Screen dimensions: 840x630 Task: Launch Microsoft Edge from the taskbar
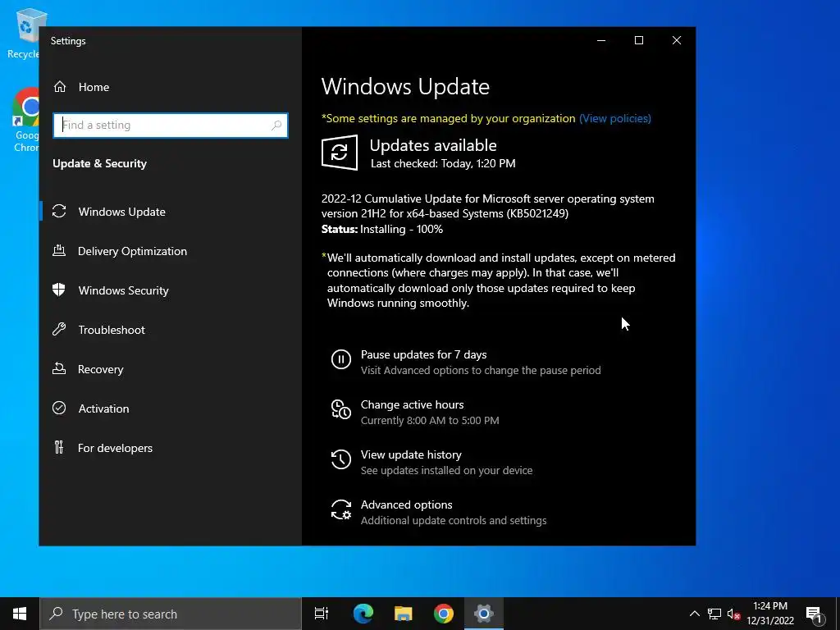tap(363, 614)
